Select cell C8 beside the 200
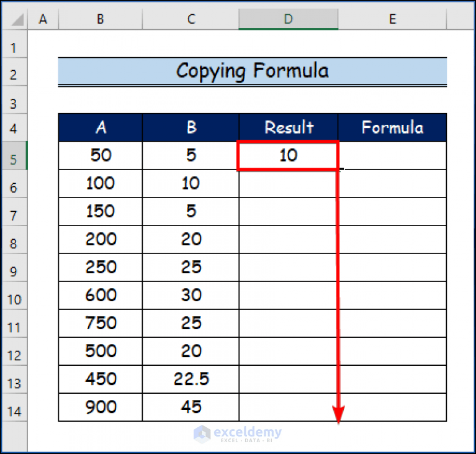 click(x=191, y=240)
